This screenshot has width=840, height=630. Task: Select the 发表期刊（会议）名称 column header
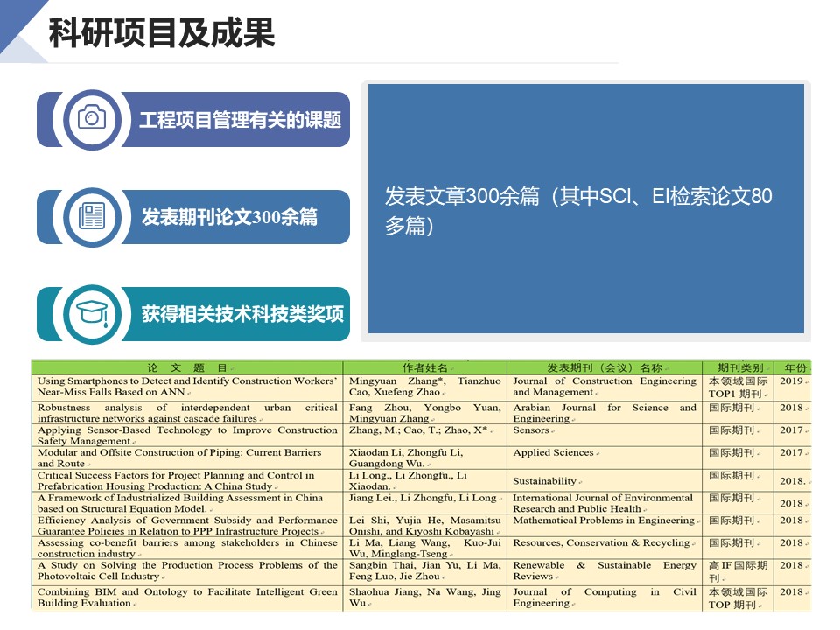point(605,367)
